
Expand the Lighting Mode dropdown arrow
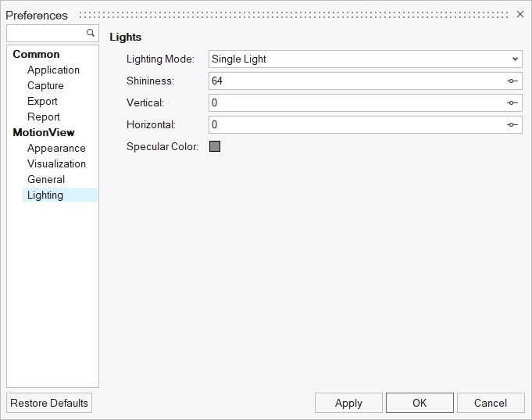click(x=515, y=59)
